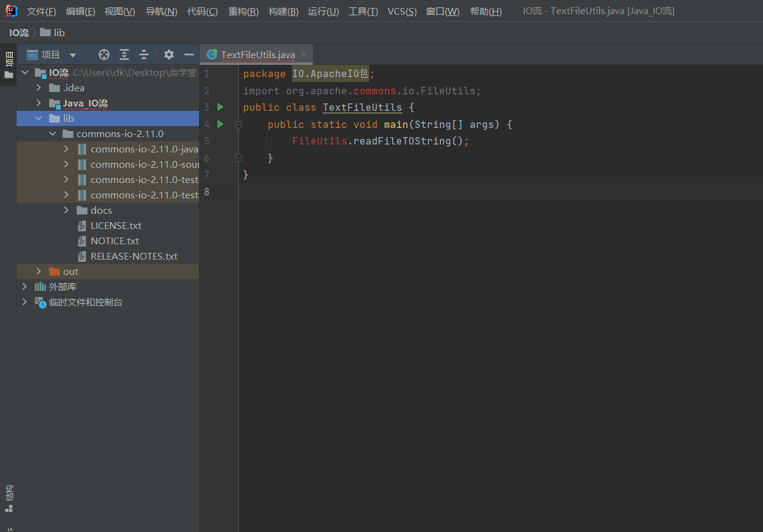The height and width of the screenshot is (532, 763).
Task: Click the jar icon of commons-io-2.11.0-java
Action: [x=82, y=149]
